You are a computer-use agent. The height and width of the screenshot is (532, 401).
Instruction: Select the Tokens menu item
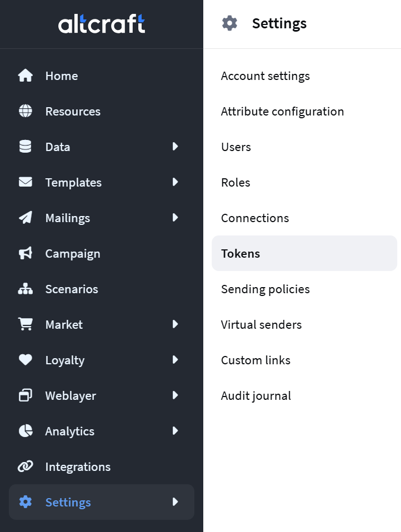point(304,253)
